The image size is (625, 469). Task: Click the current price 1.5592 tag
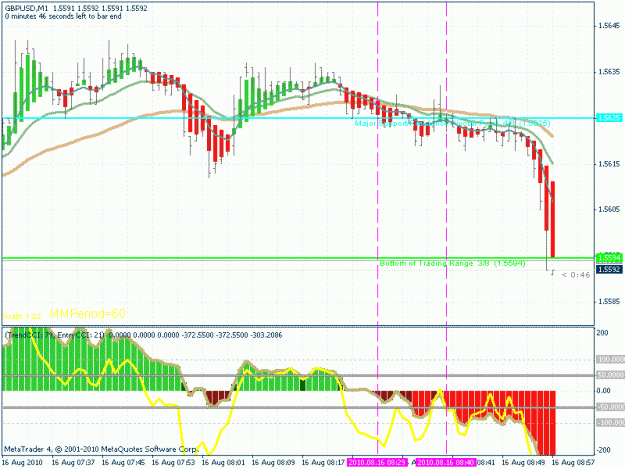[x=609, y=269]
